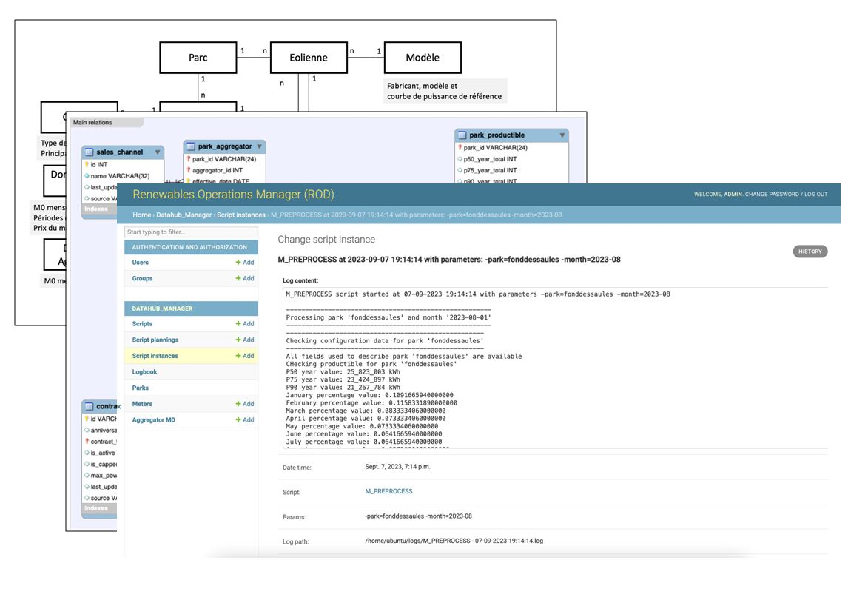868x594 pixels.
Task: Go to Datahub_Manager in the breadcrumb
Action: (x=186, y=215)
